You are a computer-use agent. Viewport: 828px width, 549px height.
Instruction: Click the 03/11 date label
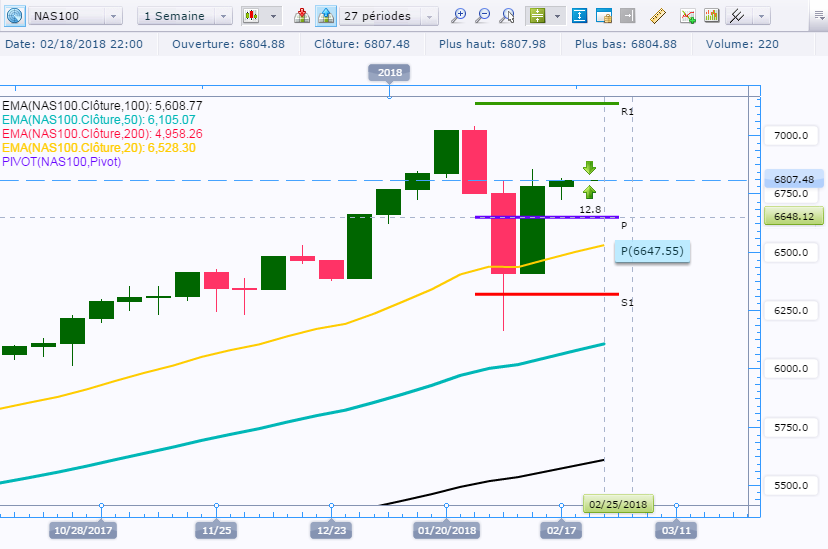[x=676, y=530]
